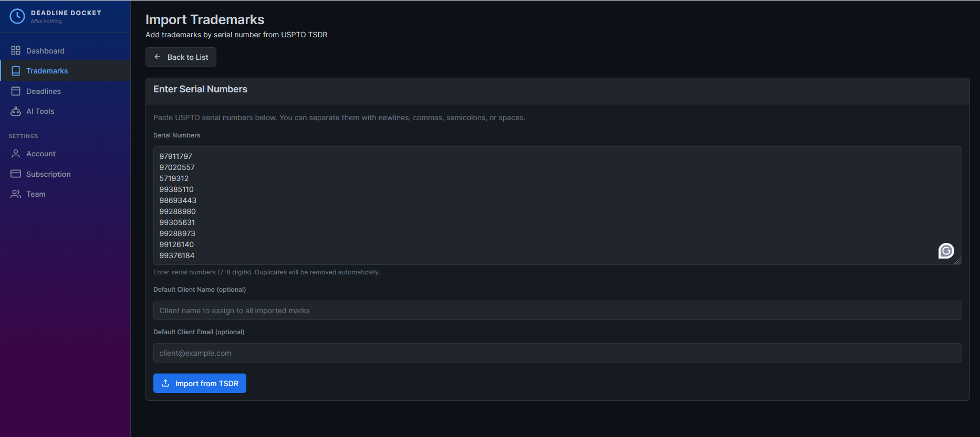
Task: Open the AI Tools section
Action: tap(40, 111)
